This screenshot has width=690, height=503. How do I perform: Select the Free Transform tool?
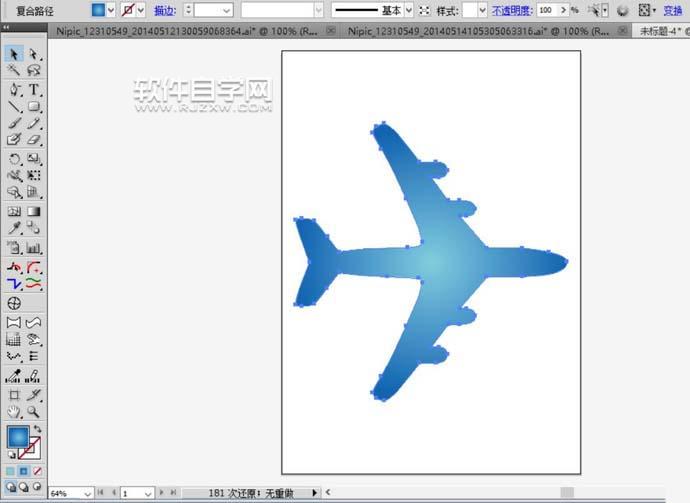tap(33, 176)
